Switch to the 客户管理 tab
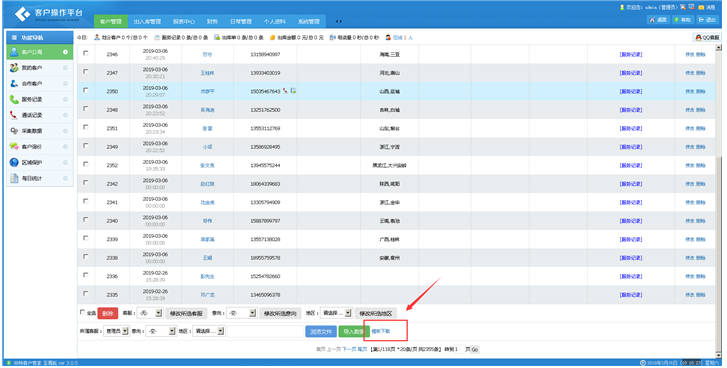 pos(110,22)
